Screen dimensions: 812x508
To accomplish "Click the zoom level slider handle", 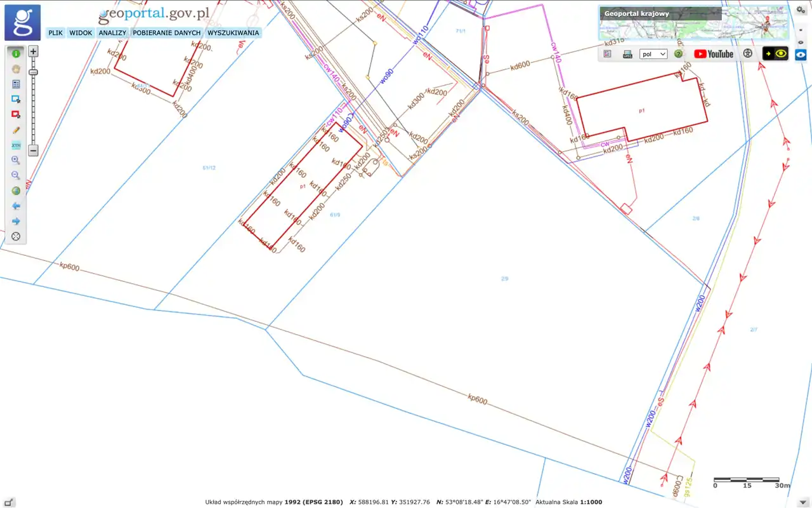I will pos(33,72).
